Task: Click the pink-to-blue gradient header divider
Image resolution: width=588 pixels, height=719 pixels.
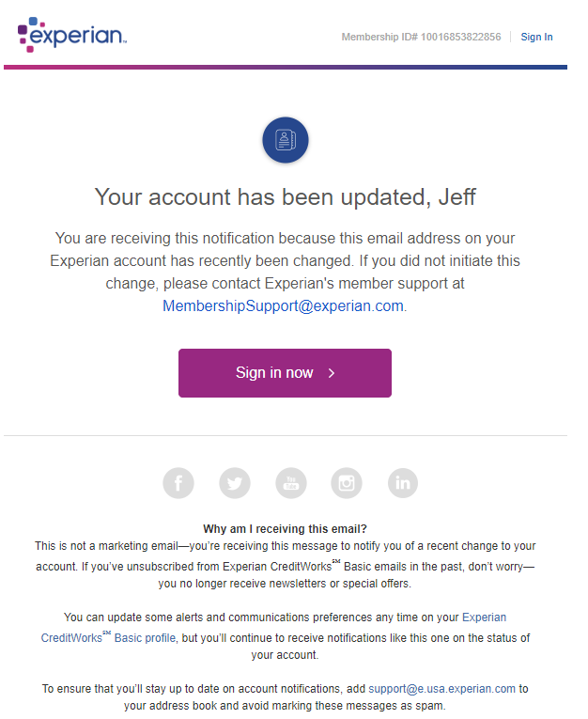Action: coord(285,68)
